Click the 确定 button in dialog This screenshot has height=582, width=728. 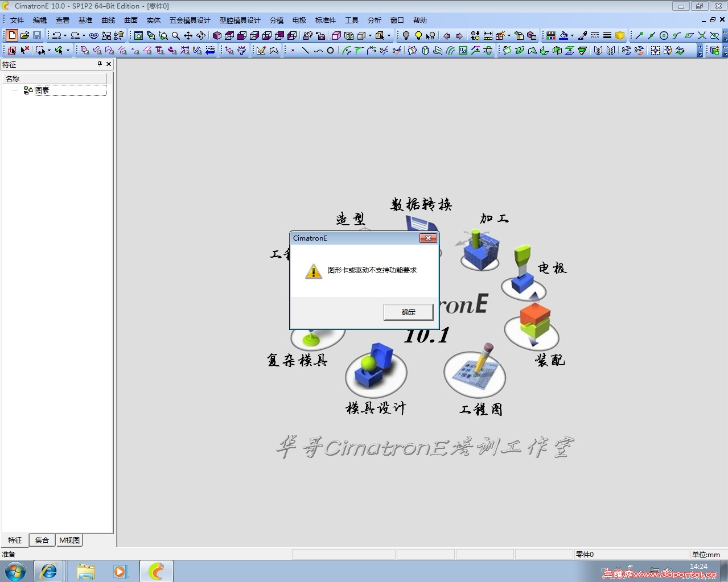pos(408,312)
